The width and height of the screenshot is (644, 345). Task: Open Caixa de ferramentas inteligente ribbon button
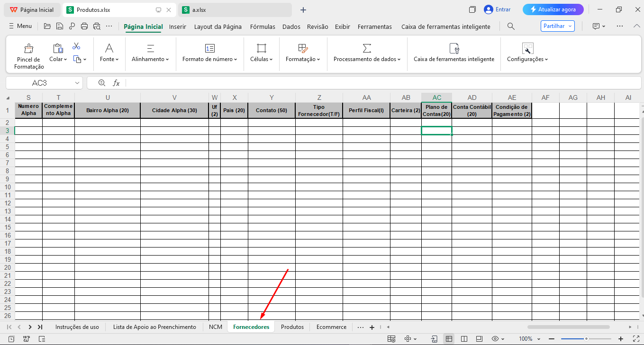point(454,53)
